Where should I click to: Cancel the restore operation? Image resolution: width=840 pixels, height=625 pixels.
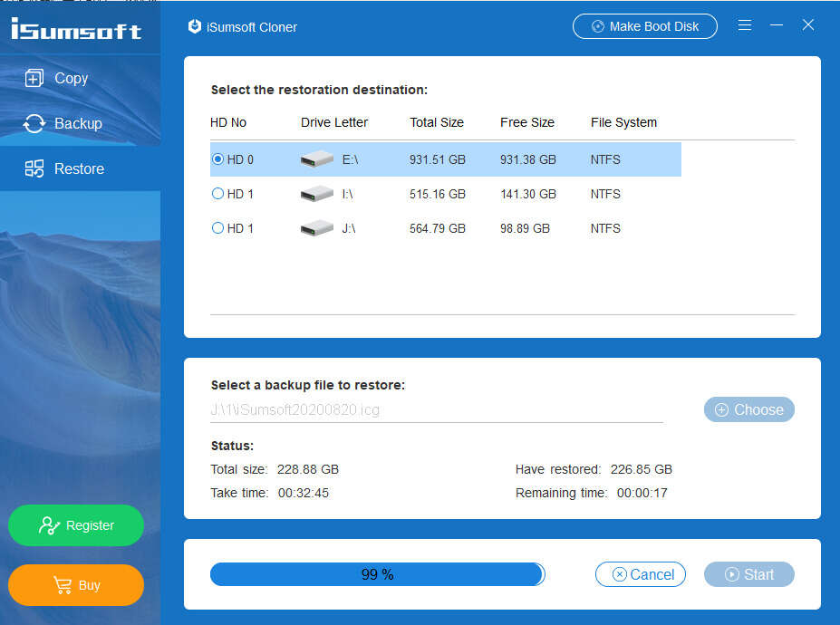point(641,574)
